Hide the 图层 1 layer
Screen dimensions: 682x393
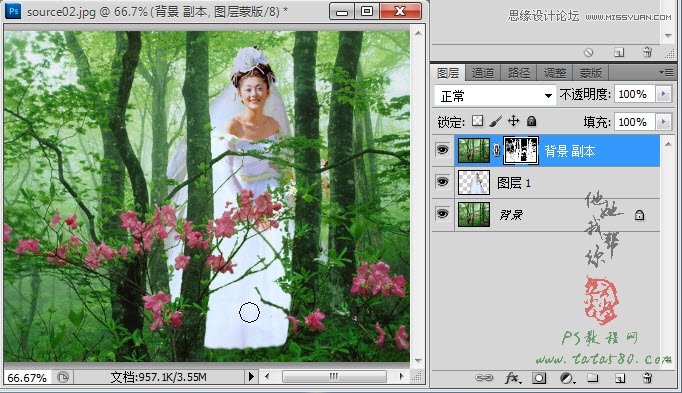pyautogui.click(x=442, y=182)
